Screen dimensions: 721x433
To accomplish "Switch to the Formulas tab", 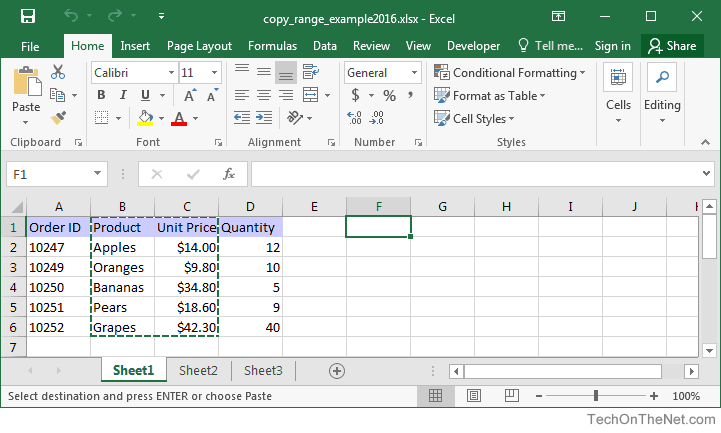I will [x=273, y=46].
